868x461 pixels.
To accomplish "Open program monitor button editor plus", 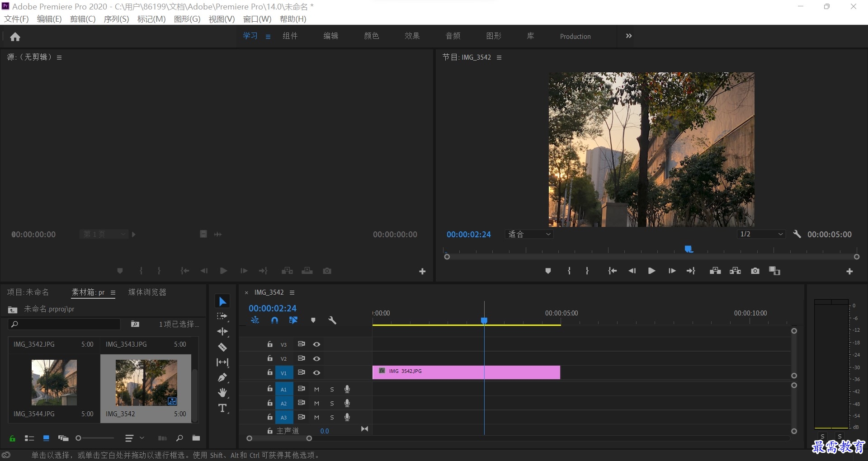I will click(849, 271).
